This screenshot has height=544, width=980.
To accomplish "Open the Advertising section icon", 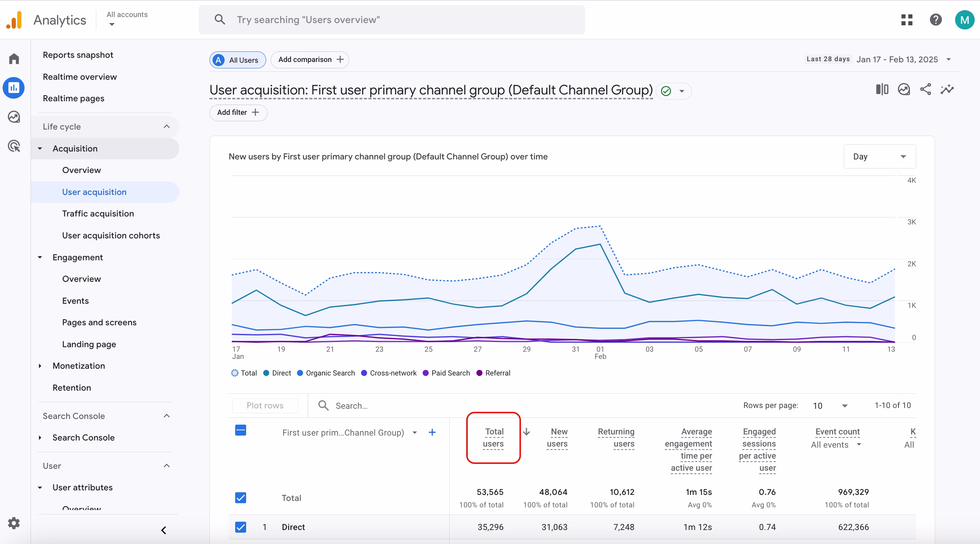I will [14, 146].
